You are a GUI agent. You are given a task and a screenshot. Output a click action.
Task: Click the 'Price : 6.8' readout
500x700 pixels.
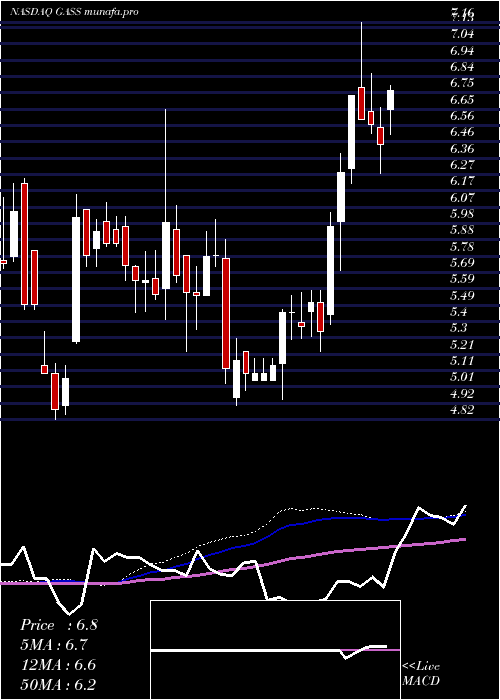tap(58, 625)
